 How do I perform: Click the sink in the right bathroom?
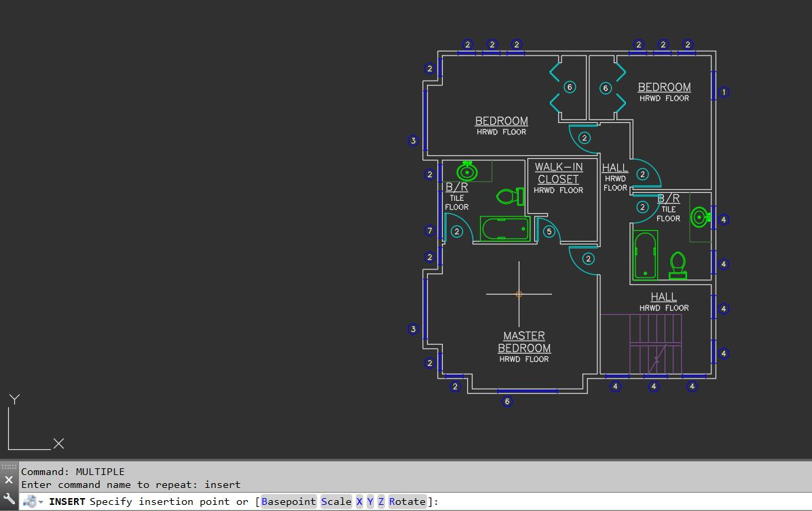[699, 218]
